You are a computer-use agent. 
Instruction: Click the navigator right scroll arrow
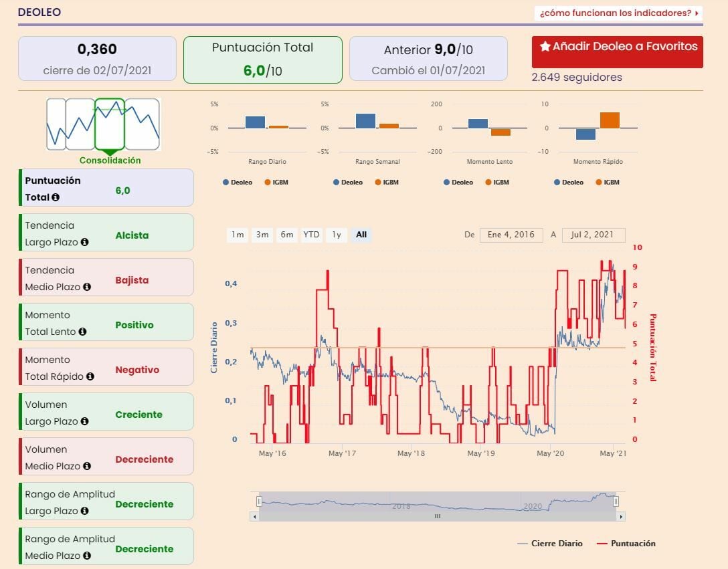621,517
